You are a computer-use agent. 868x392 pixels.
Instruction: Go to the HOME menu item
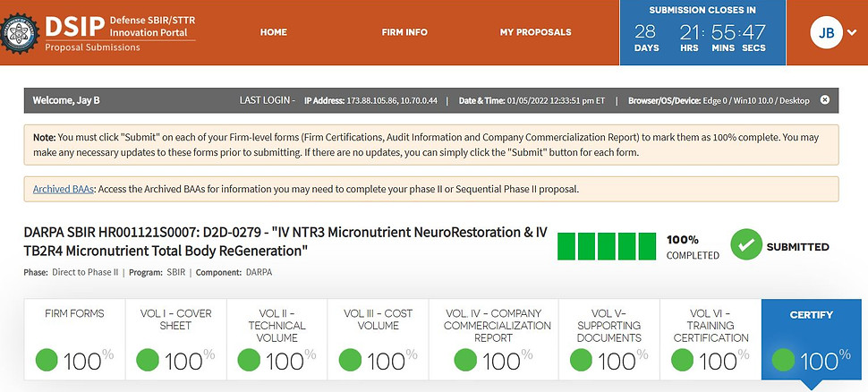point(274,32)
